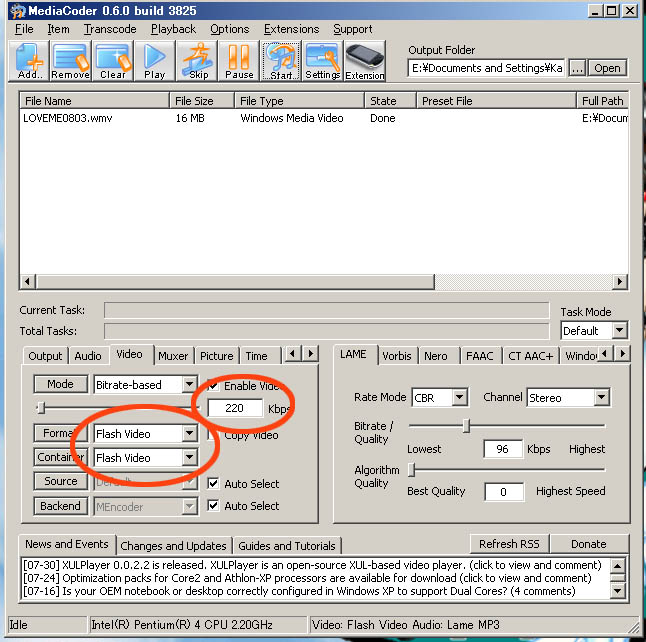Open Settings from the toolbar
The height and width of the screenshot is (642, 646).
click(323, 61)
